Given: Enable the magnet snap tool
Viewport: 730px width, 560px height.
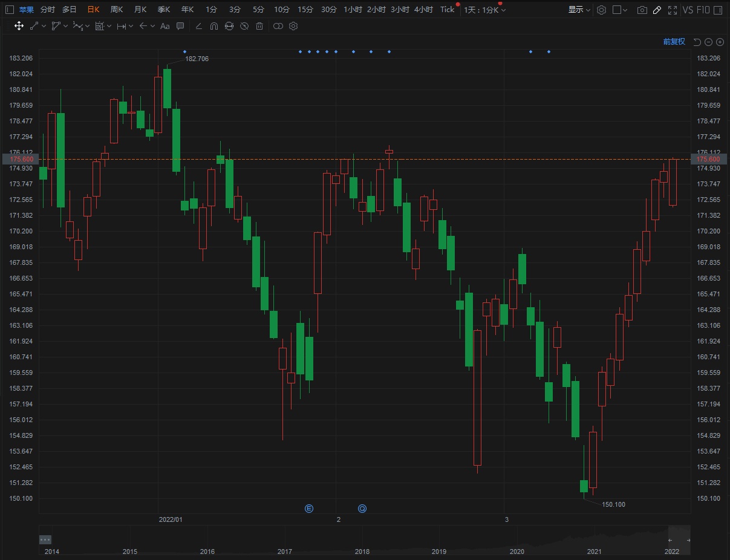Looking at the screenshot, I should [x=214, y=26].
